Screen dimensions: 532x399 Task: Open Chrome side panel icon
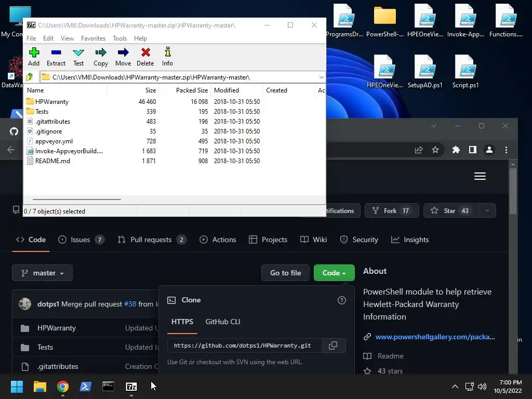coord(473,150)
